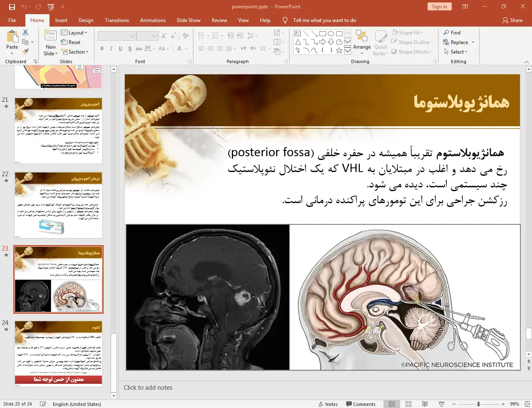532x408 pixels.
Task: Toggle Normal view in status bar
Action: (x=392, y=404)
